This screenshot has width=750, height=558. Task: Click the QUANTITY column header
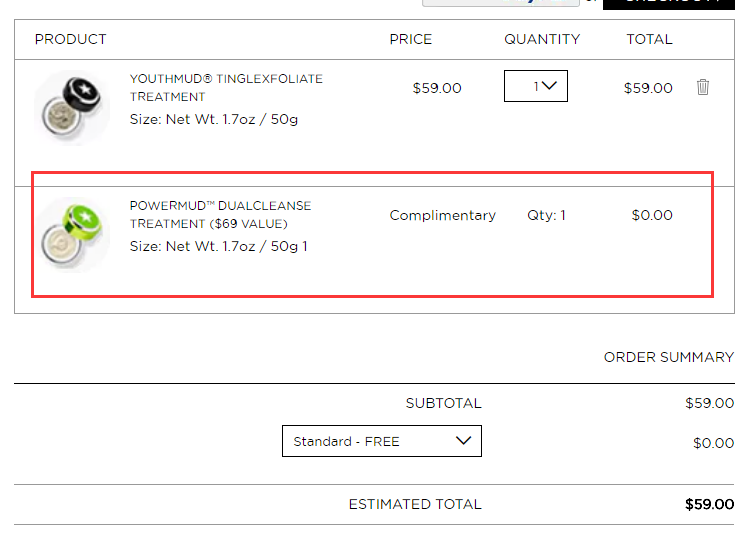[x=542, y=39]
